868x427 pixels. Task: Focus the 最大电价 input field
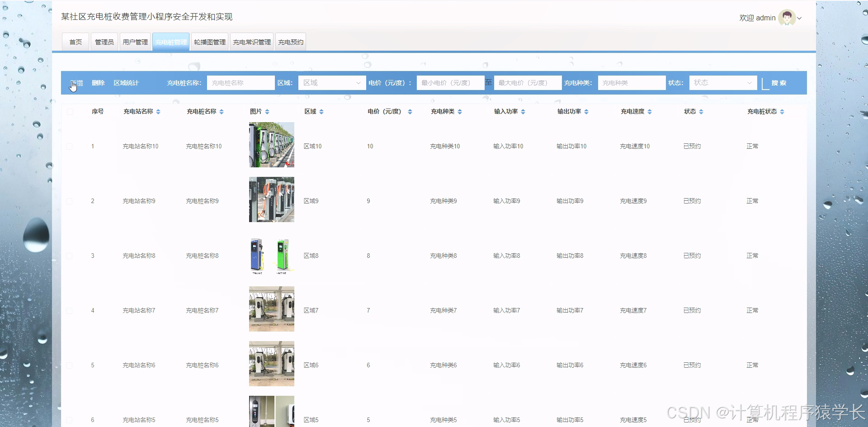pyautogui.click(x=528, y=83)
